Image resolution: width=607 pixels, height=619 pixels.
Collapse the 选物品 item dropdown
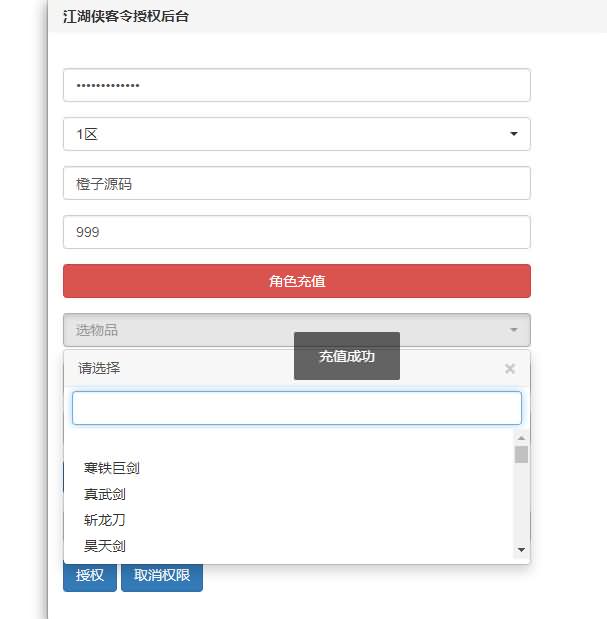[296, 330]
